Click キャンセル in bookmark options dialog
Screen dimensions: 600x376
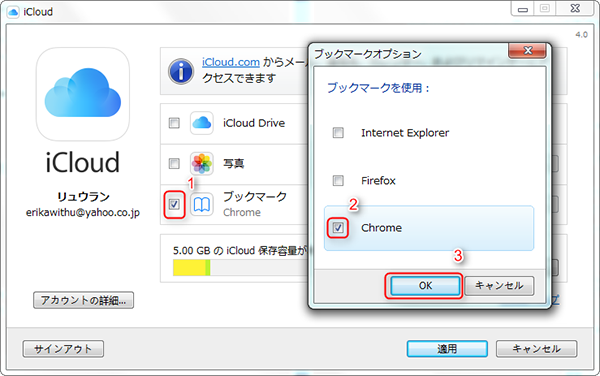click(x=499, y=285)
